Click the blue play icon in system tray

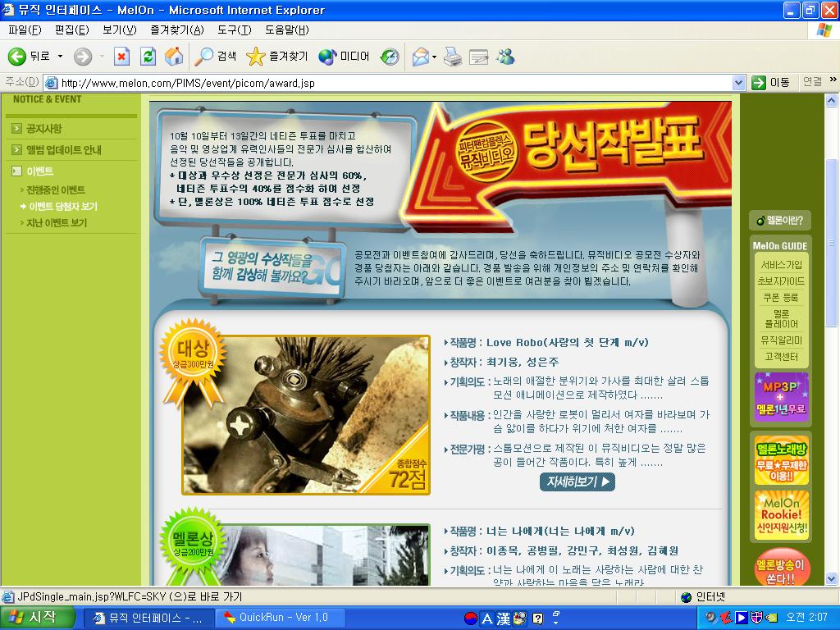coord(742,619)
